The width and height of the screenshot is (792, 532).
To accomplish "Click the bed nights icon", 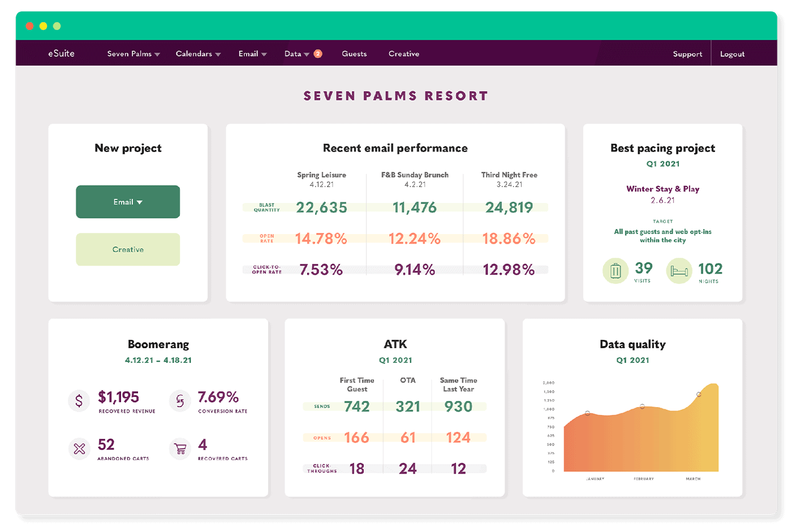I will tap(679, 271).
